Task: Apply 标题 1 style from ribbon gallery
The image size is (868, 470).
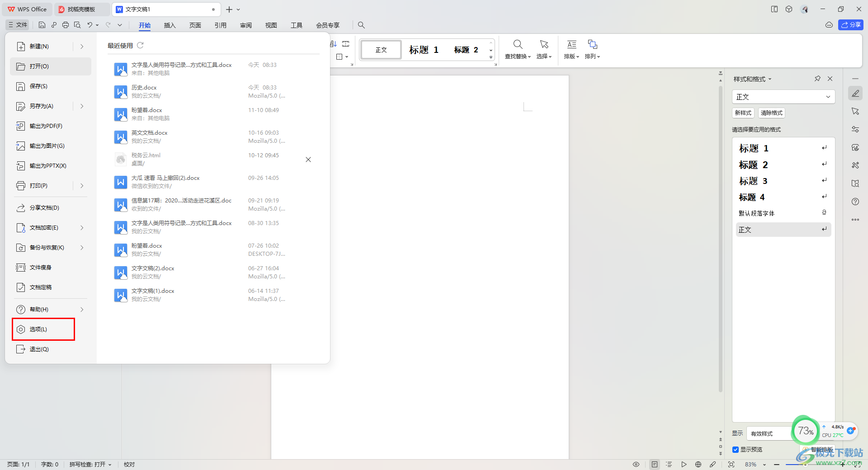Action: tap(424, 50)
